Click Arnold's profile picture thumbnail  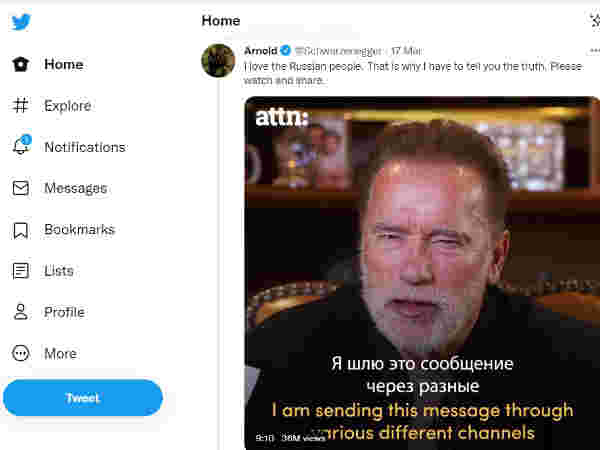pyautogui.click(x=218, y=61)
